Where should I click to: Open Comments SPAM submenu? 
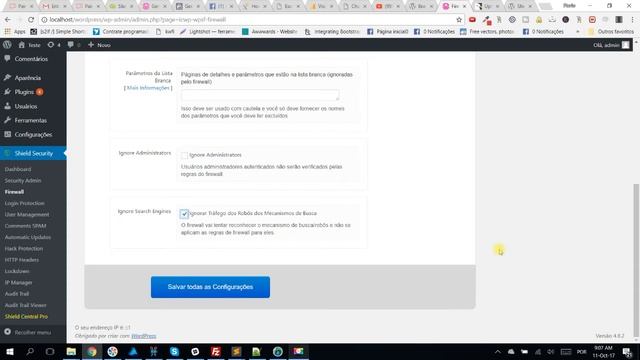[x=25, y=226]
